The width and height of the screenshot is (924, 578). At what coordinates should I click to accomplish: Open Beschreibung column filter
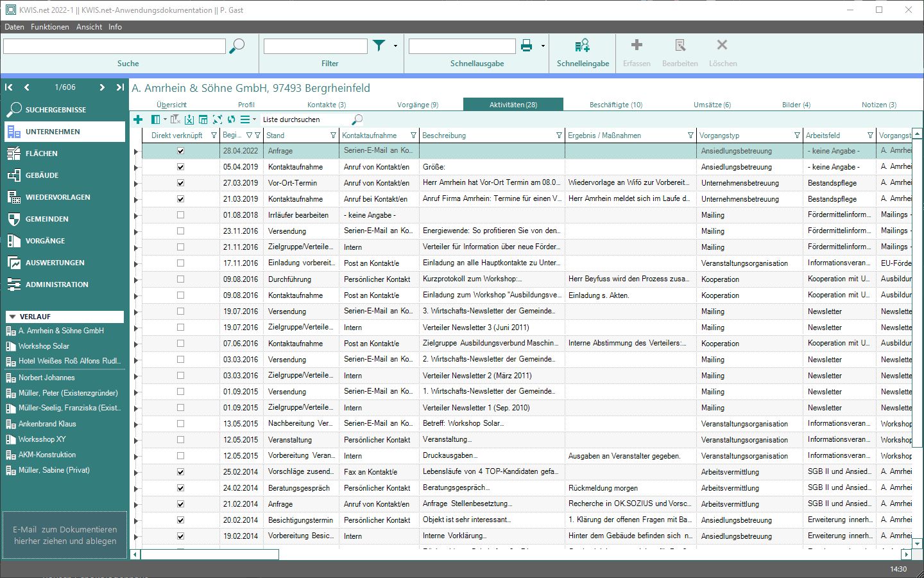[x=559, y=136]
